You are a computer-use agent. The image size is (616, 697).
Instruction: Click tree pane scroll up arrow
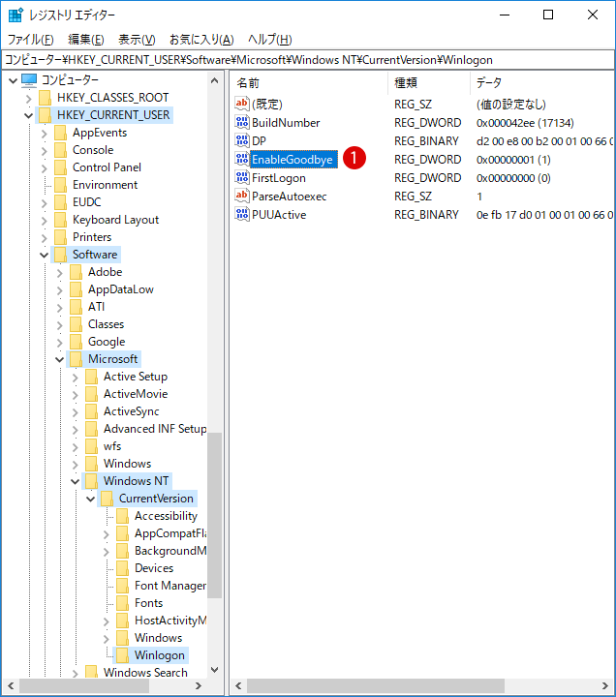pyautogui.click(x=214, y=80)
